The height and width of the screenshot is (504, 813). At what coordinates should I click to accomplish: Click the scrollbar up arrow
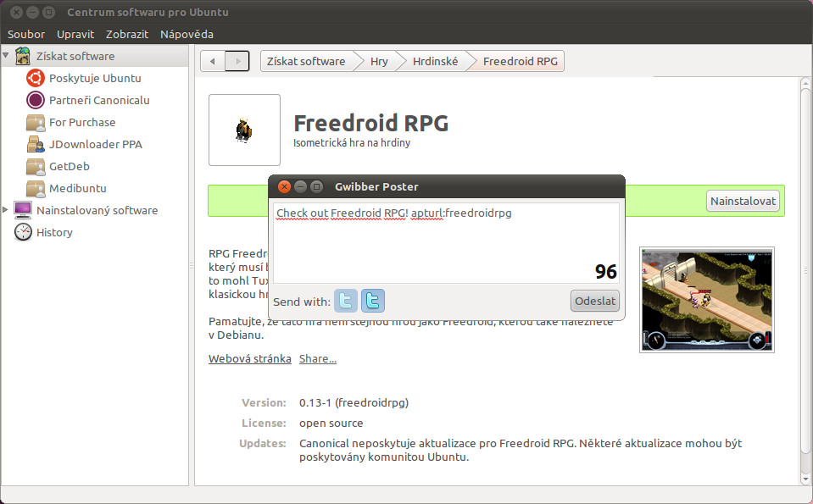(x=805, y=83)
